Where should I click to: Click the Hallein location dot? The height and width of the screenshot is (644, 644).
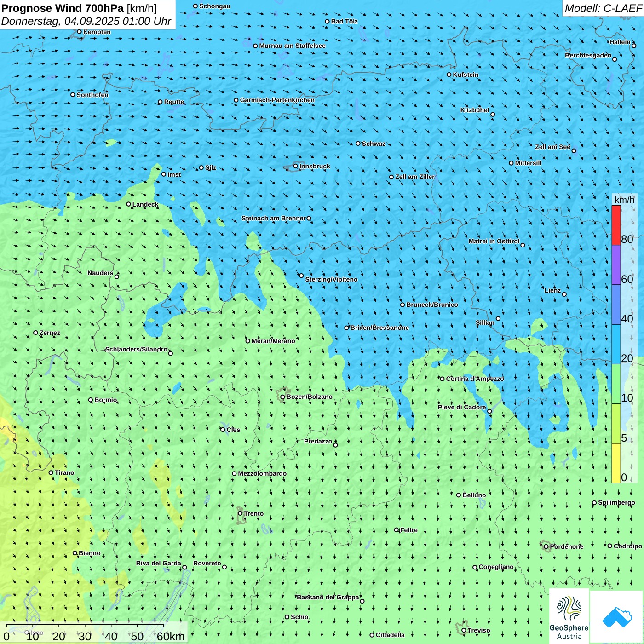tap(634, 46)
